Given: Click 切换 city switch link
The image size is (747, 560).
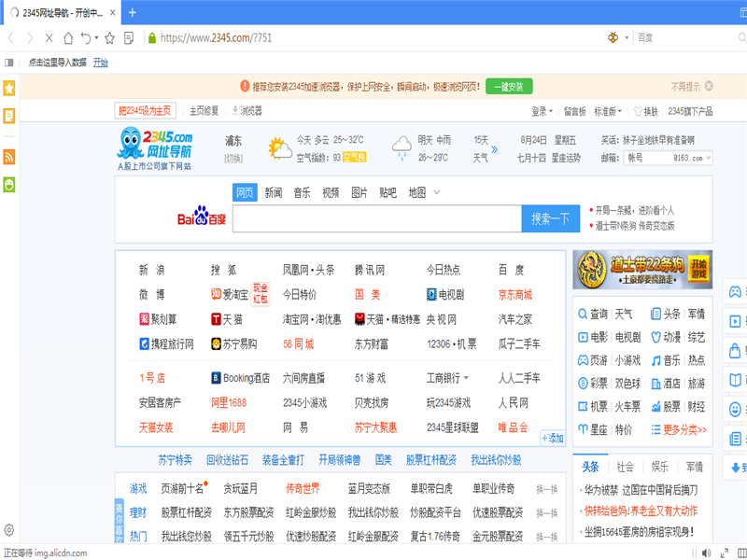Looking at the screenshot, I should 233,159.
